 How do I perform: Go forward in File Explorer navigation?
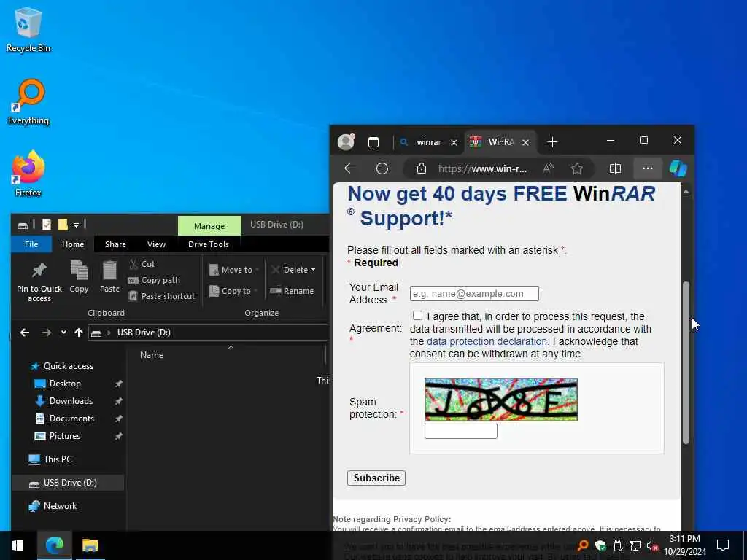46,332
